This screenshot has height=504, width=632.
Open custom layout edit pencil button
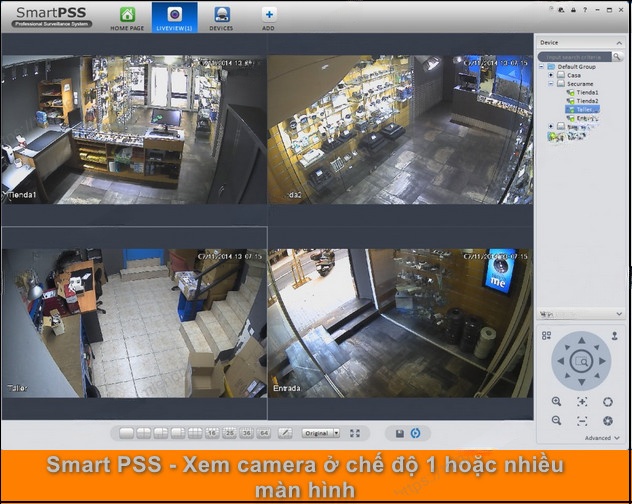[x=285, y=433]
